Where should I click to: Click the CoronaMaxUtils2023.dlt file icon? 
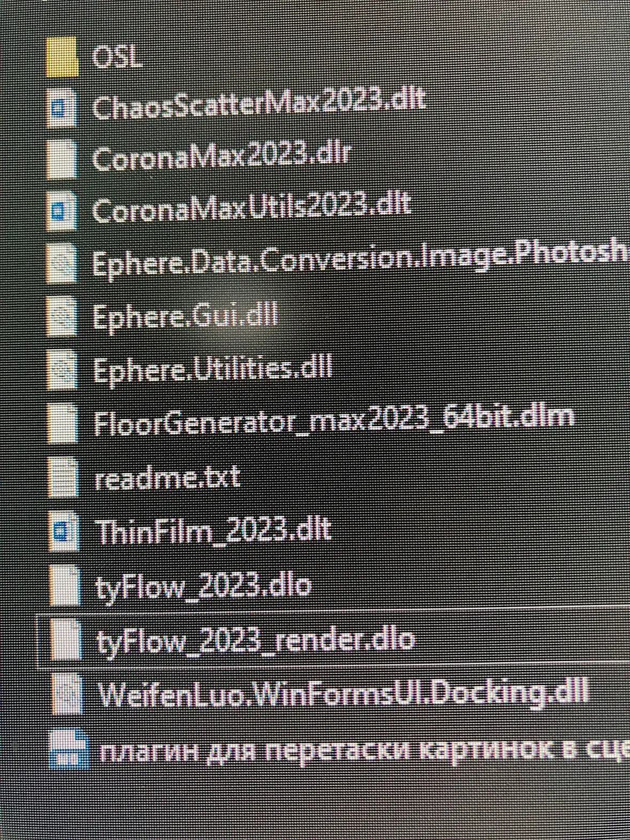(61, 210)
